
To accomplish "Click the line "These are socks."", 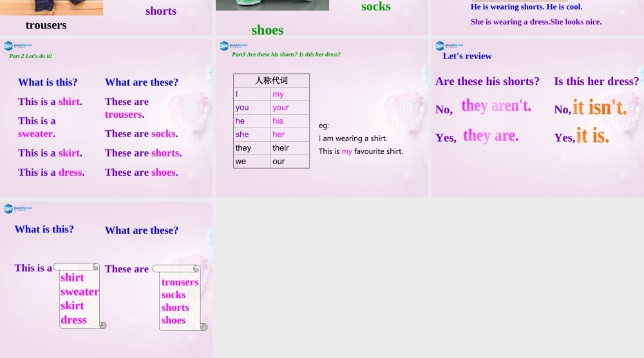I will coord(142,133).
